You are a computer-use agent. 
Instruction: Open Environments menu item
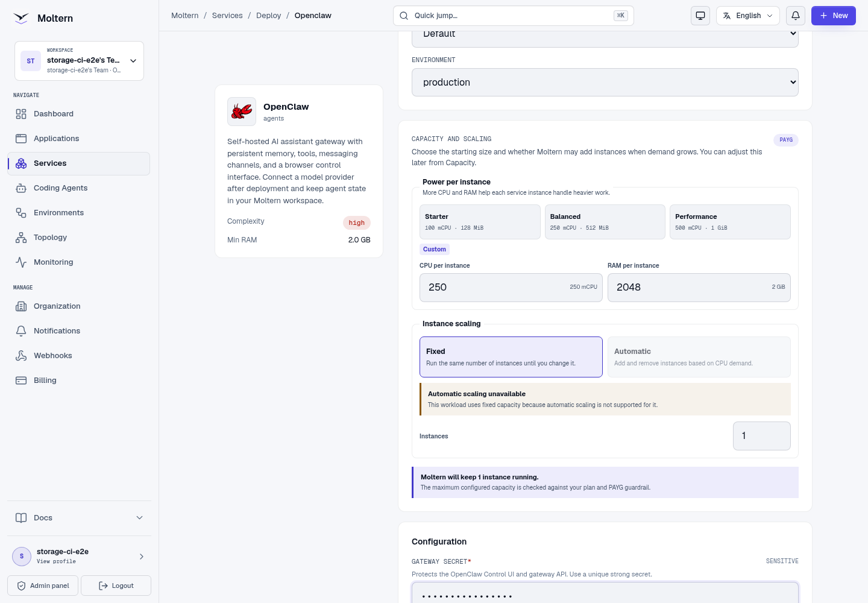coord(79,213)
